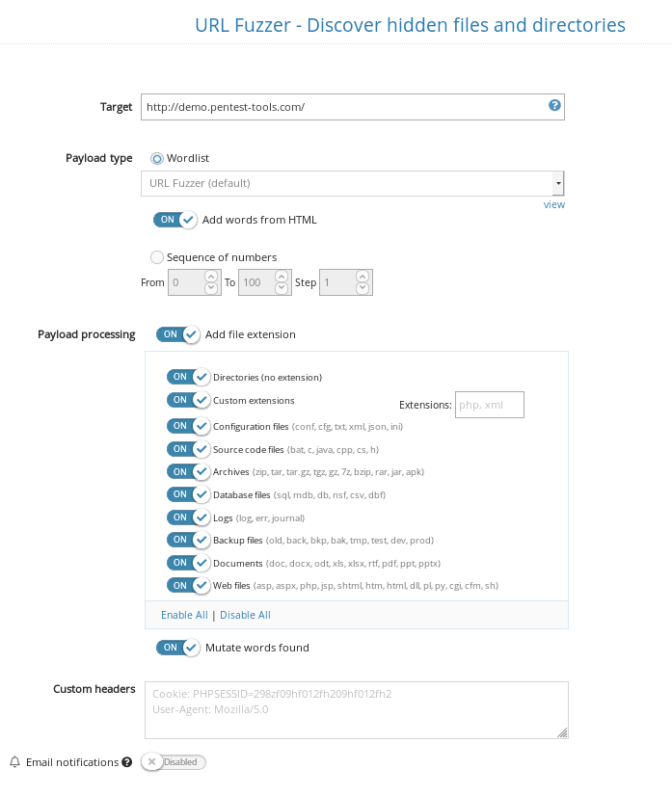This screenshot has width=672, height=796.
Task: Select the Wordlist payload option
Action: [156, 158]
